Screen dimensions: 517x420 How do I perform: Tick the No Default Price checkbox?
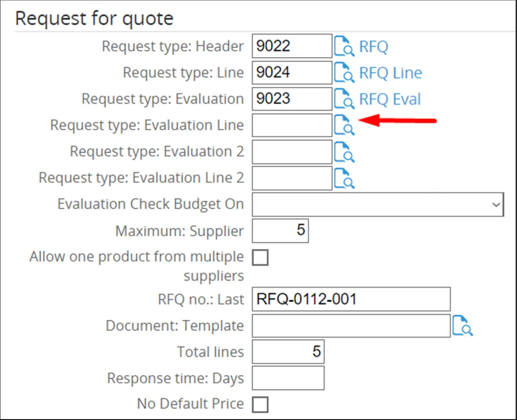261,404
